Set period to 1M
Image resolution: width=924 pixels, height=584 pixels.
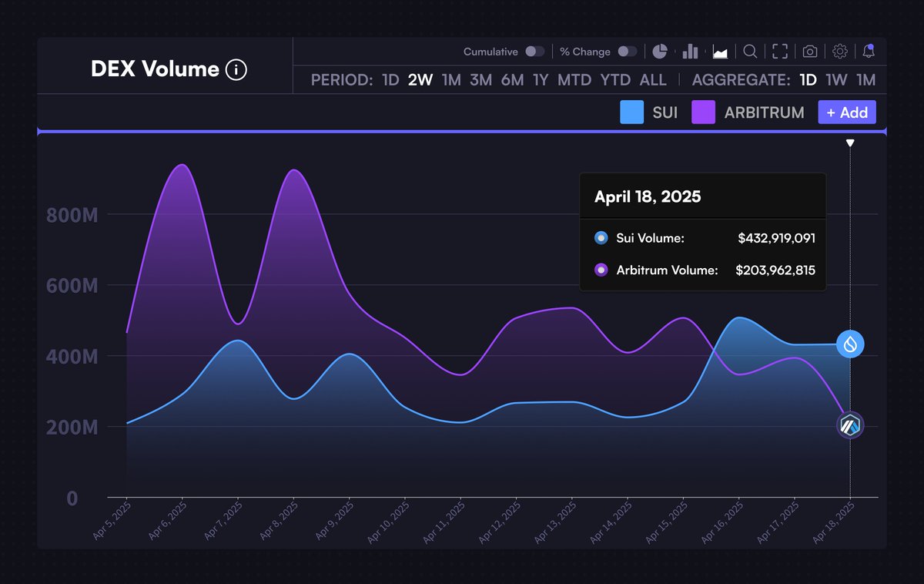coord(451,80)
